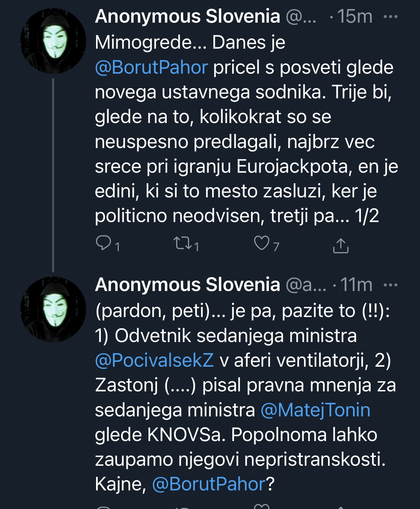The height and width of the screenshot is (509, 420).
Task: Open @BorutPahor mention after "Kajne,"
Action: tap(209, 484)
